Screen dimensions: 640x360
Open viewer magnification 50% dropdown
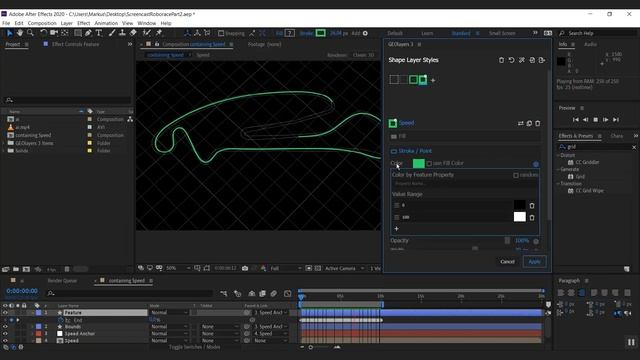(178, 269)
